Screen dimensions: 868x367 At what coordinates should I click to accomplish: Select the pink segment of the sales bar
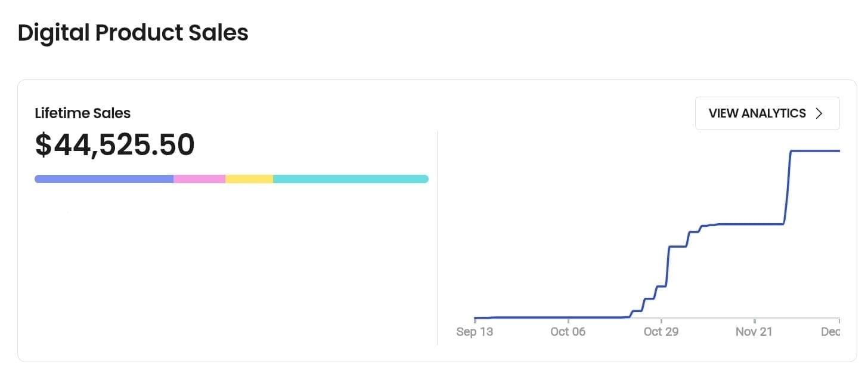(x=199, y=179)
